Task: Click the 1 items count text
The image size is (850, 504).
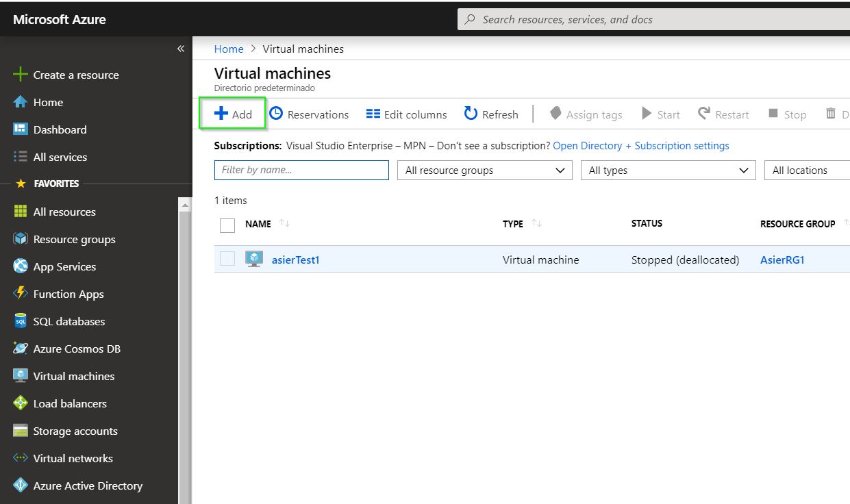Action: pos(231,201)
